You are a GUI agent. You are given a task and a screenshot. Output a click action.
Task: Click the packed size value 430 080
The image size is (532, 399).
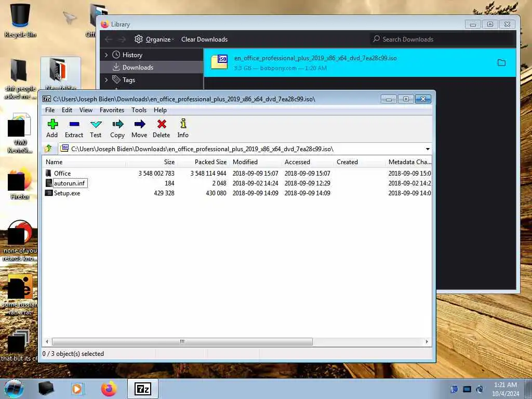point(216,193)
